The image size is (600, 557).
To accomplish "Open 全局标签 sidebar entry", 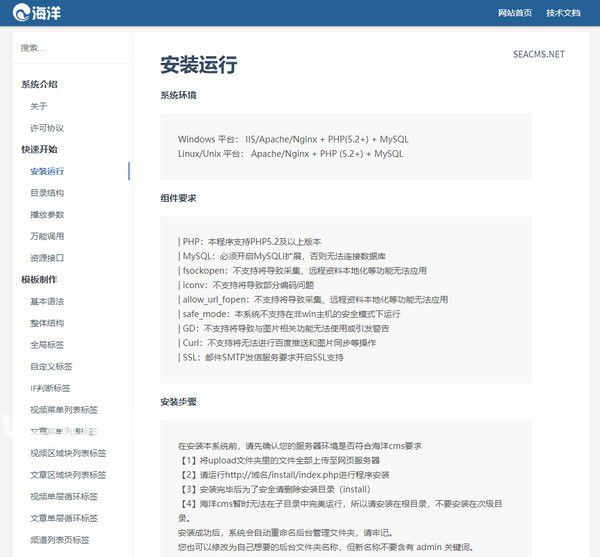I will click(47, 345).
